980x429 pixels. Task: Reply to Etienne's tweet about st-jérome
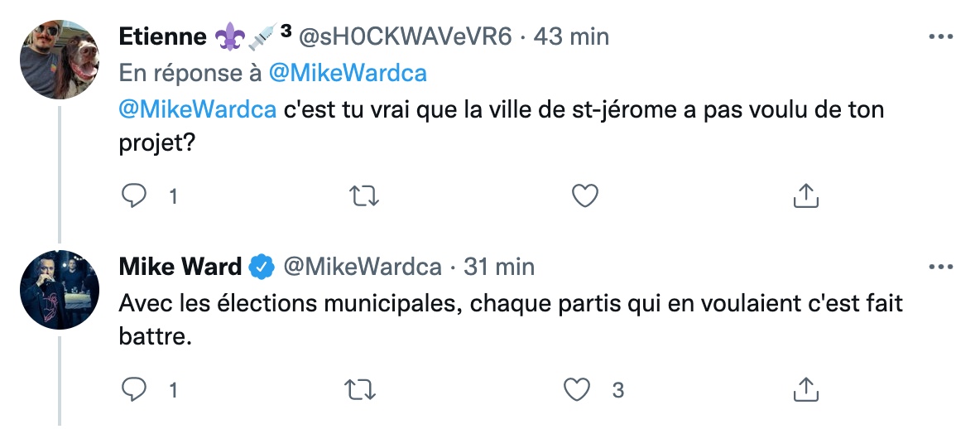pos(133,196)
